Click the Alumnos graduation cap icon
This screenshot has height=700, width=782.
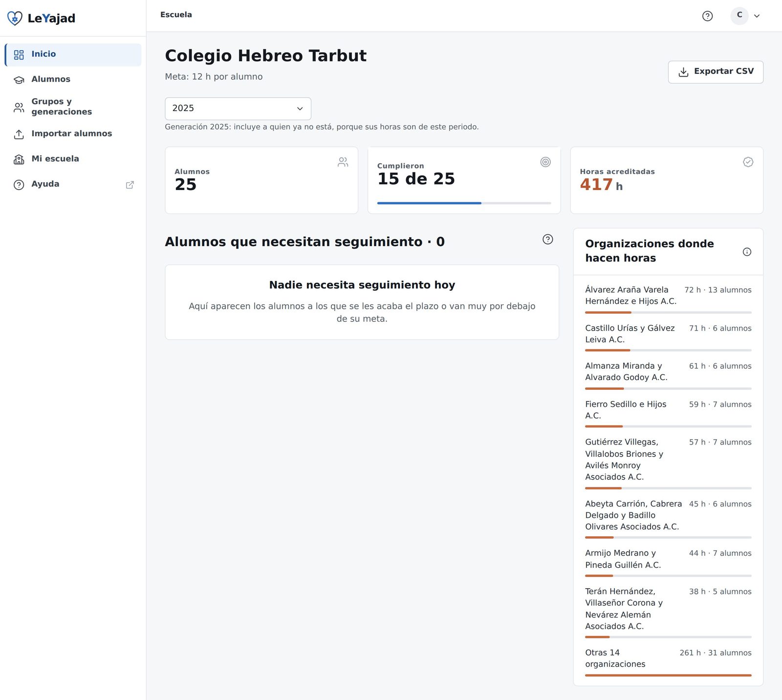(x=19, y=80)
